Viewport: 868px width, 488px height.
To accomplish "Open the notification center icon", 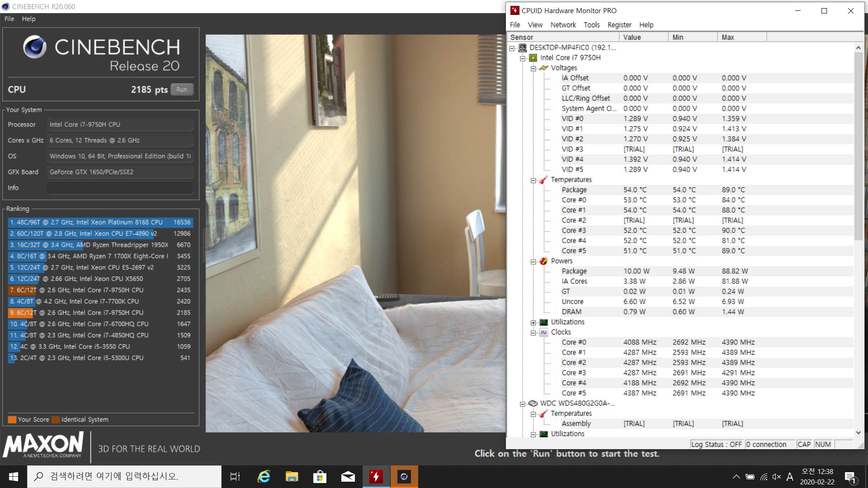I will coord(850,477).
